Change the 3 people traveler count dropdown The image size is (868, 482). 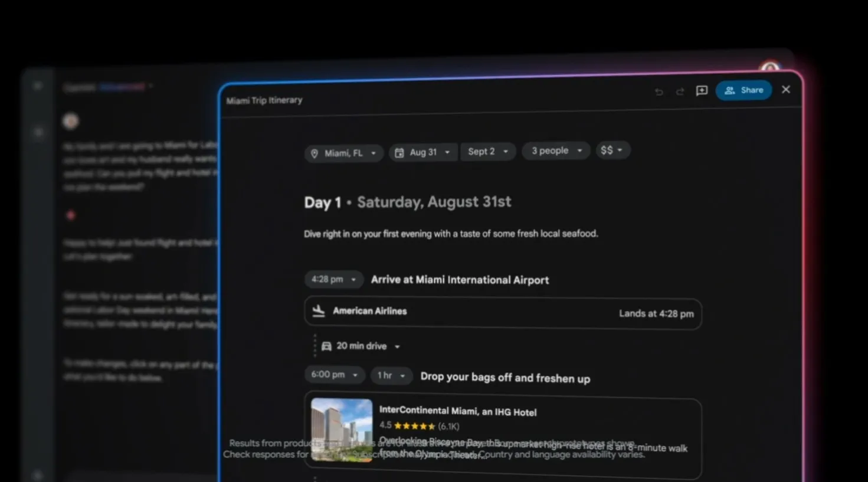coord(556,151)
